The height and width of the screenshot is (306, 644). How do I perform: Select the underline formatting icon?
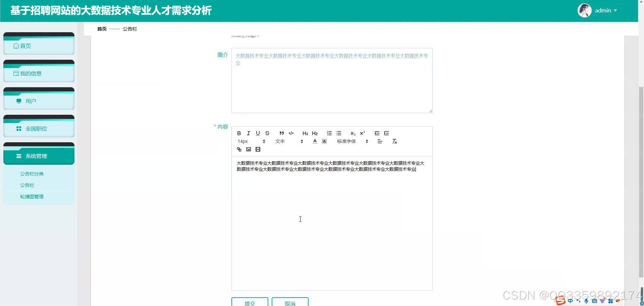click(258, 133)
